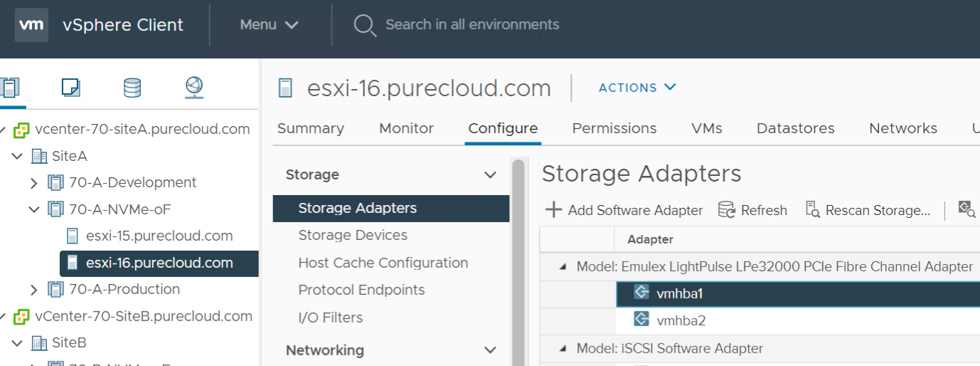Select Storage Adapters in Configure menu
Screen dimensions: 980x366
click(391, 208)
